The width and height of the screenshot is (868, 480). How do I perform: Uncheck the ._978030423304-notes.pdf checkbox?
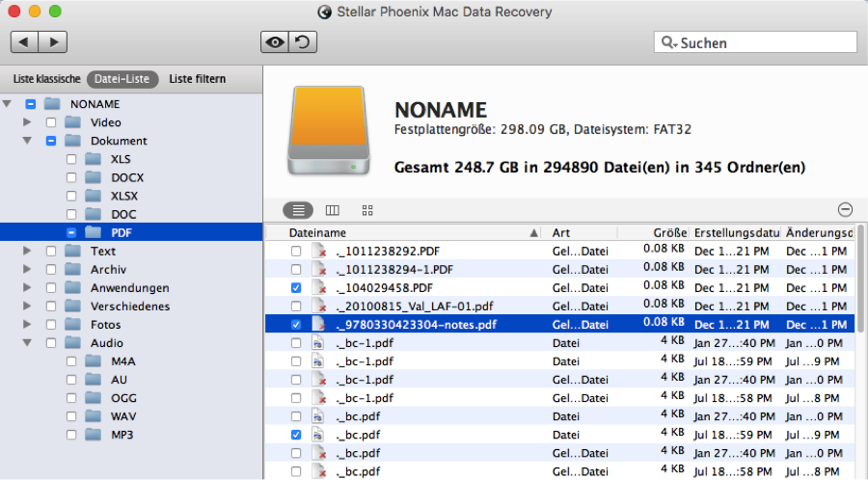coord(296,325)
